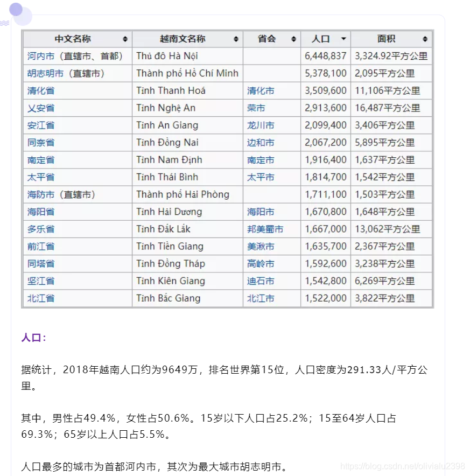Select the Thành phố Hồ Chí Minh cell
470x476 pixels.
coord(188,73)
